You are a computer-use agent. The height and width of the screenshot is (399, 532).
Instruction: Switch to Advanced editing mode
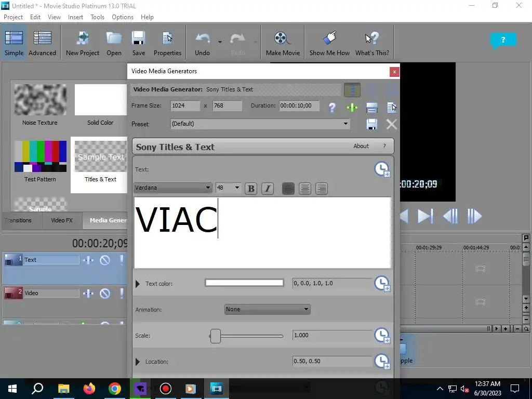click(x=43, y=43)
